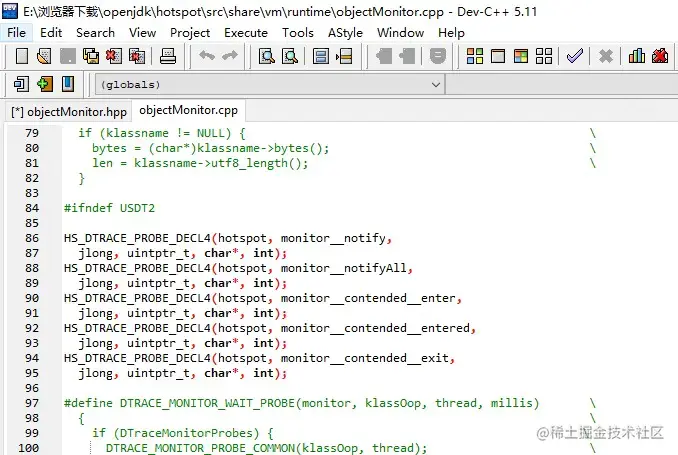The width and height of the screenshot is (678, 455).
Task: Open the View menu
Action: coord(142,33)
